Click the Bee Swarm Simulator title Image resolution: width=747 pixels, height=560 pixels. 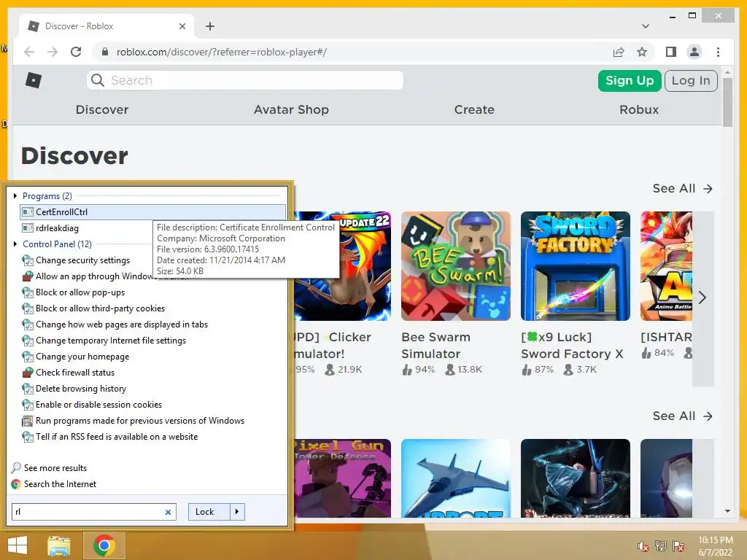tap(436, 345)
